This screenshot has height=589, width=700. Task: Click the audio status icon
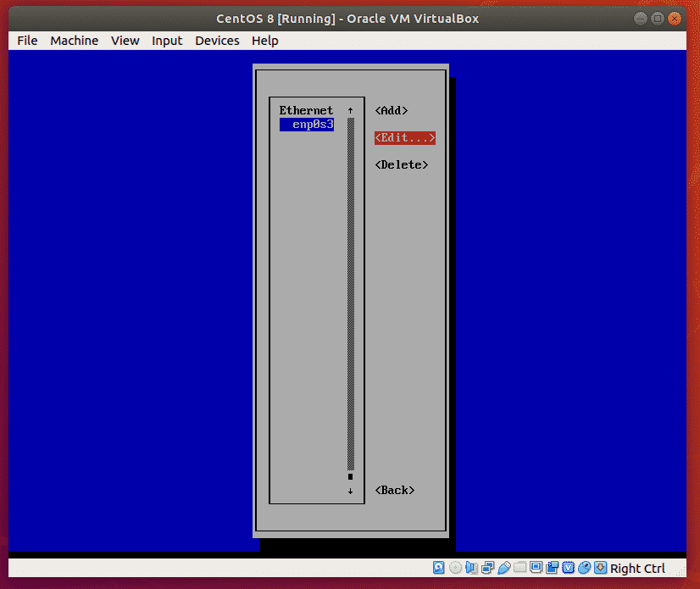(x=471, y=568)
